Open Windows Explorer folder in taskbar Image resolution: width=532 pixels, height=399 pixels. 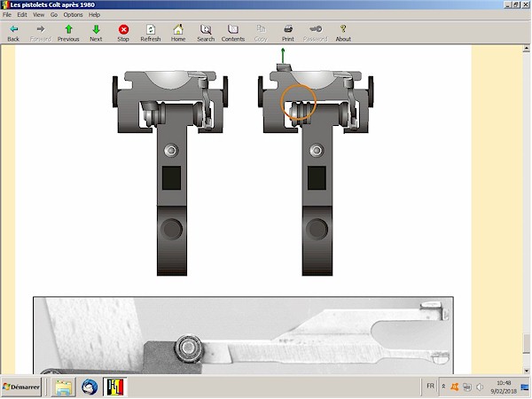(64, 387)
